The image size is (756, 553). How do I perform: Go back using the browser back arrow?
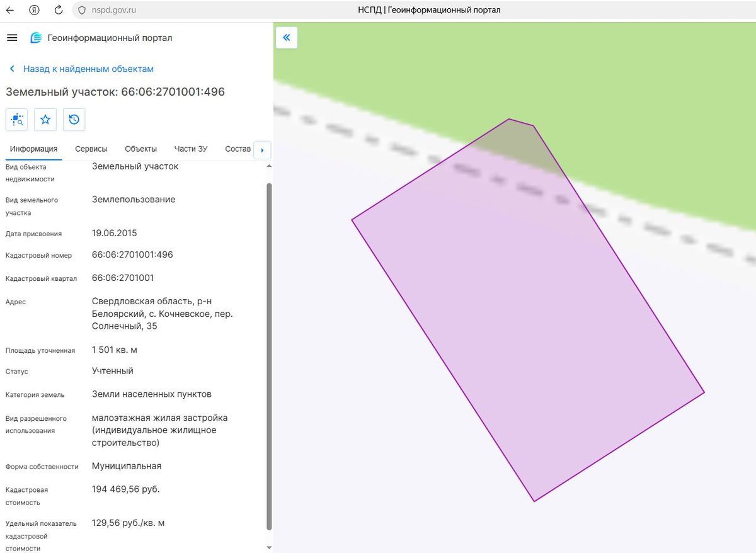pos(10,10)
